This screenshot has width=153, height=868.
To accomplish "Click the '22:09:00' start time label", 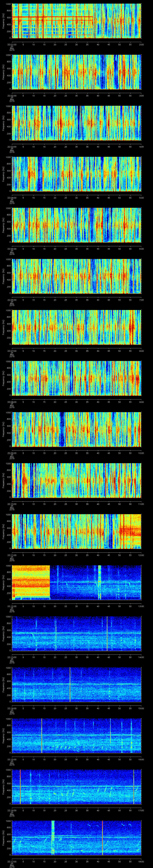I will point(12,453).
